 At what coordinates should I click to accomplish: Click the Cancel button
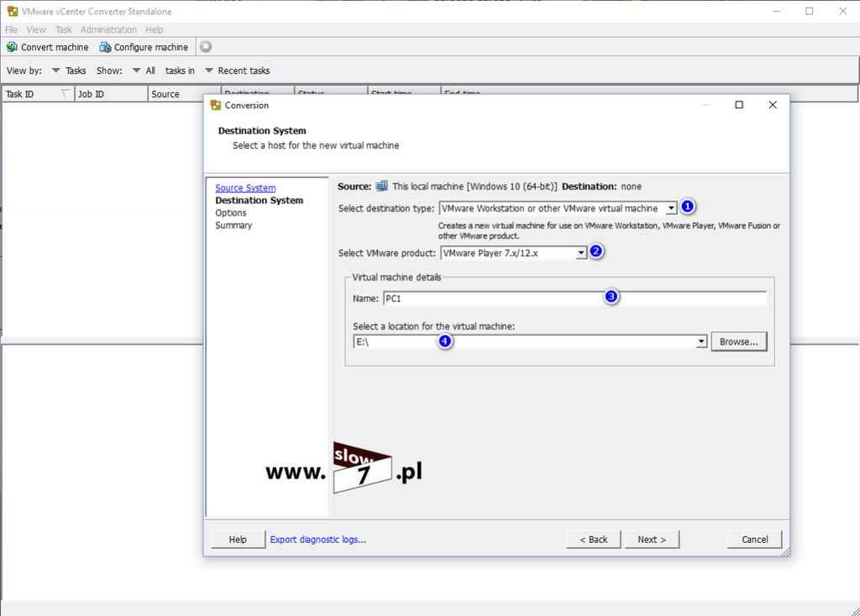(x=755, y=540)
